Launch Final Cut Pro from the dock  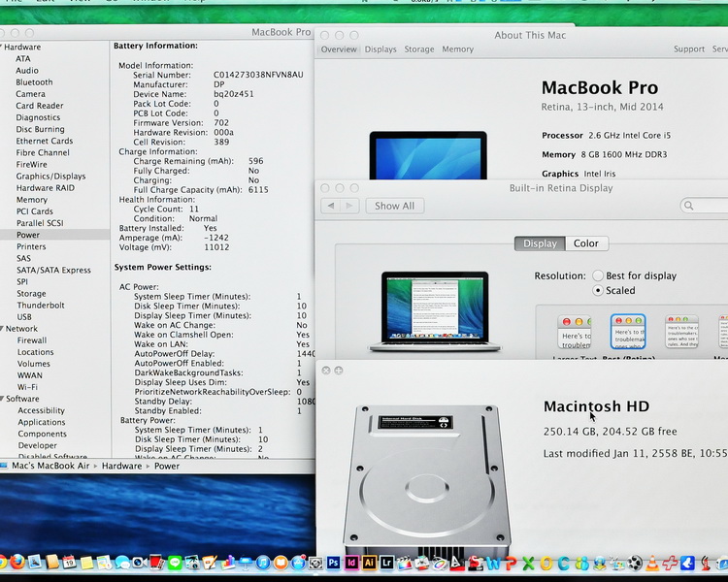(405, 563)
